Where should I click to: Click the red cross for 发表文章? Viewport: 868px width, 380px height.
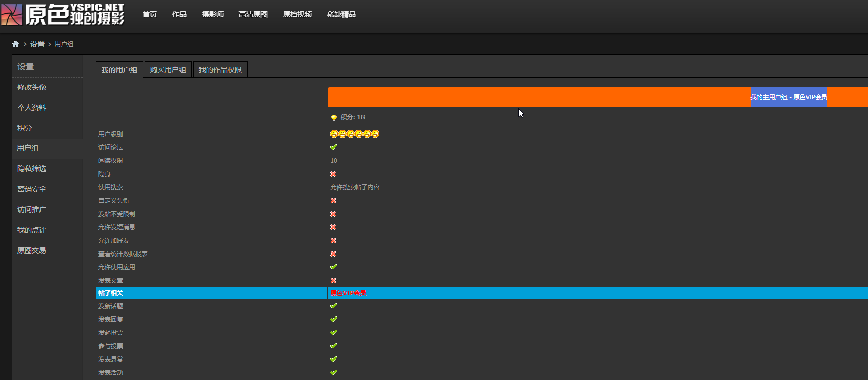tap(333, 281)
